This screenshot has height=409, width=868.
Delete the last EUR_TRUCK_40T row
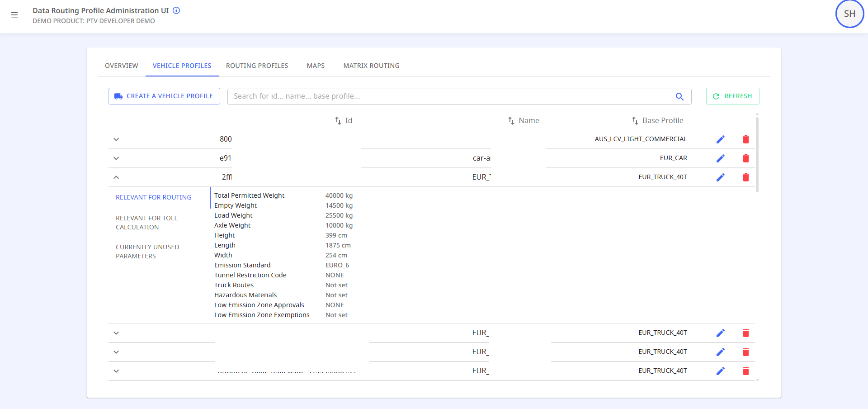point(745,371)
